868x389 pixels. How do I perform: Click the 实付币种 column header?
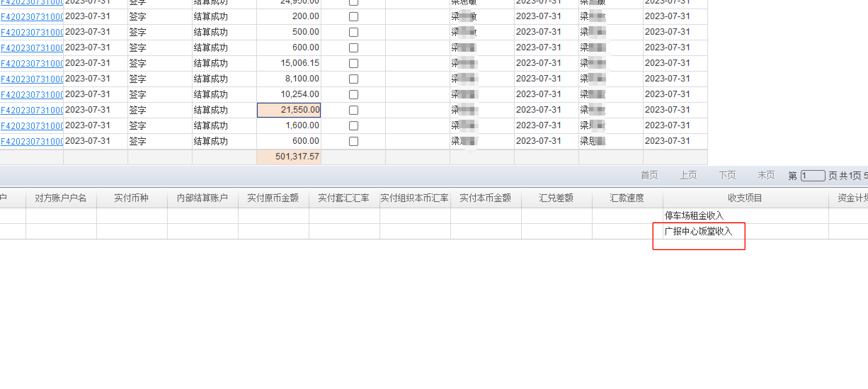132,198
